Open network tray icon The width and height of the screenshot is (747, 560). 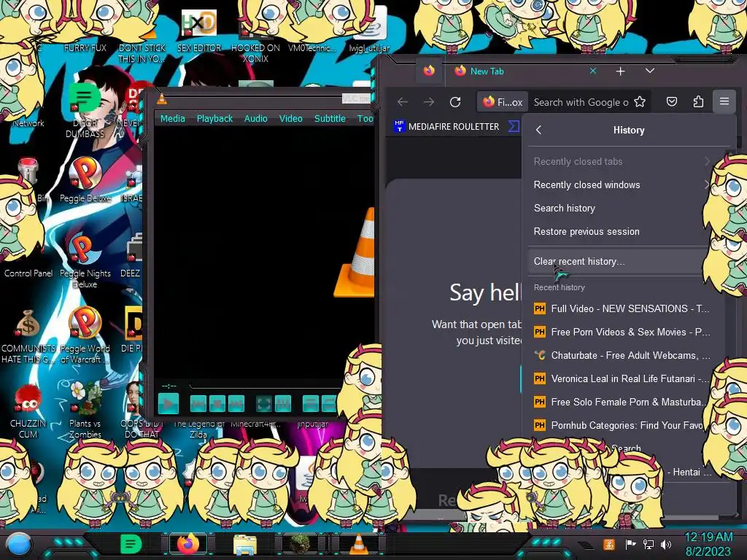coord(649,544)
